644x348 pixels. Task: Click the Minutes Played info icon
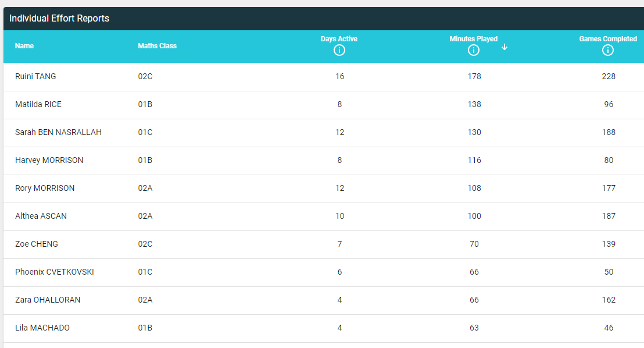[474, 51]
